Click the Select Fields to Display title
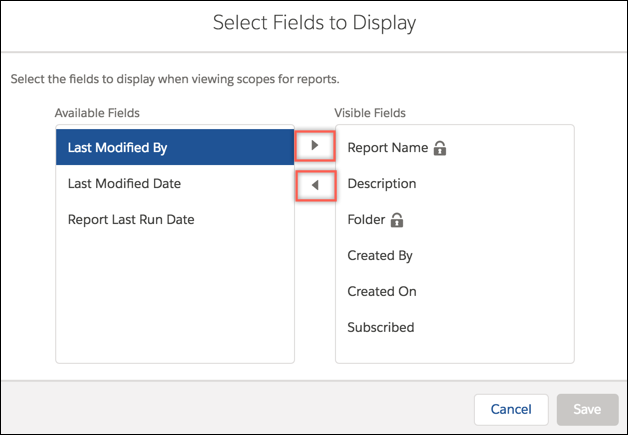 (314, 23)
